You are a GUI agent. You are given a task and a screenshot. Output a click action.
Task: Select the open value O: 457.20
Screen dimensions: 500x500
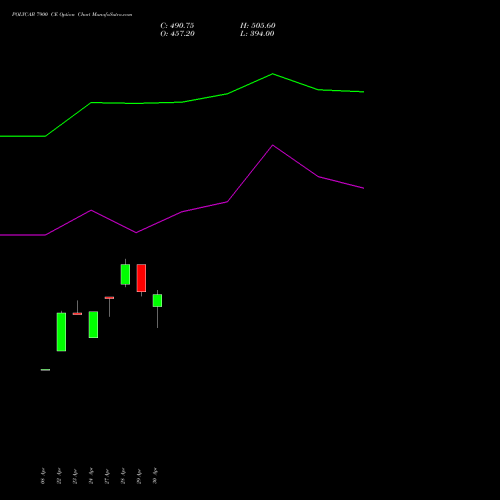[177, 34]
